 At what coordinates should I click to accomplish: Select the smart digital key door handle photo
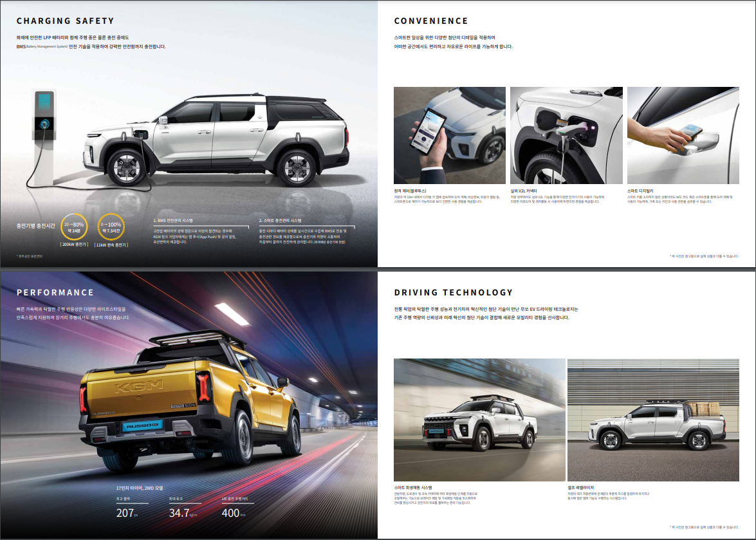click(x=683, y=135)
